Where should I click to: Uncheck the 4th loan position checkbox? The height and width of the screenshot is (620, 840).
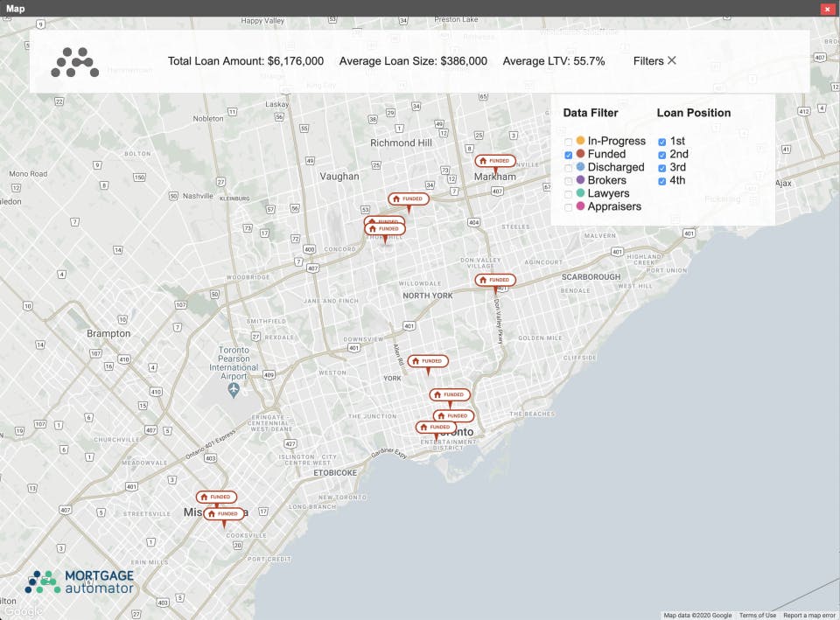point(662,181)
